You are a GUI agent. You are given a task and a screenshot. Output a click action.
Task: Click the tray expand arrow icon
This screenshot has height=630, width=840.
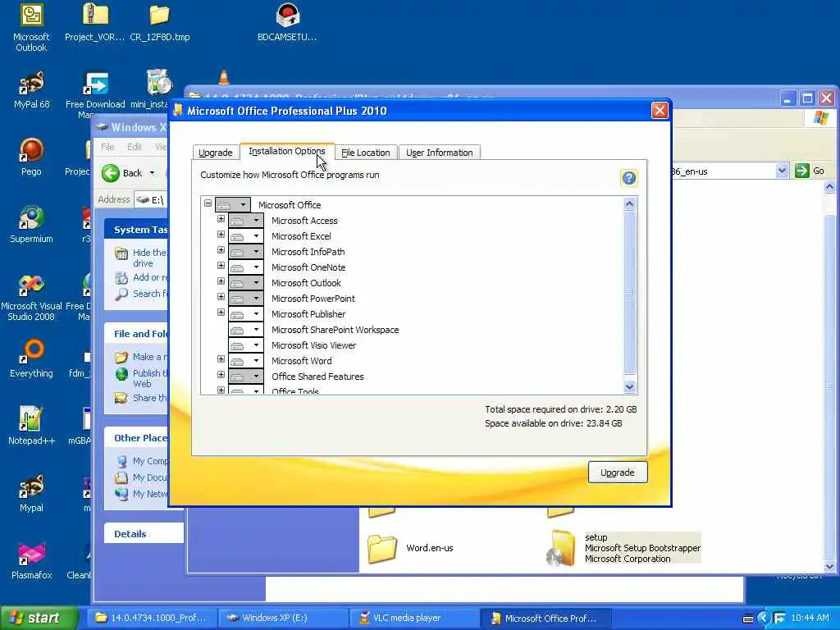(764, 619)
